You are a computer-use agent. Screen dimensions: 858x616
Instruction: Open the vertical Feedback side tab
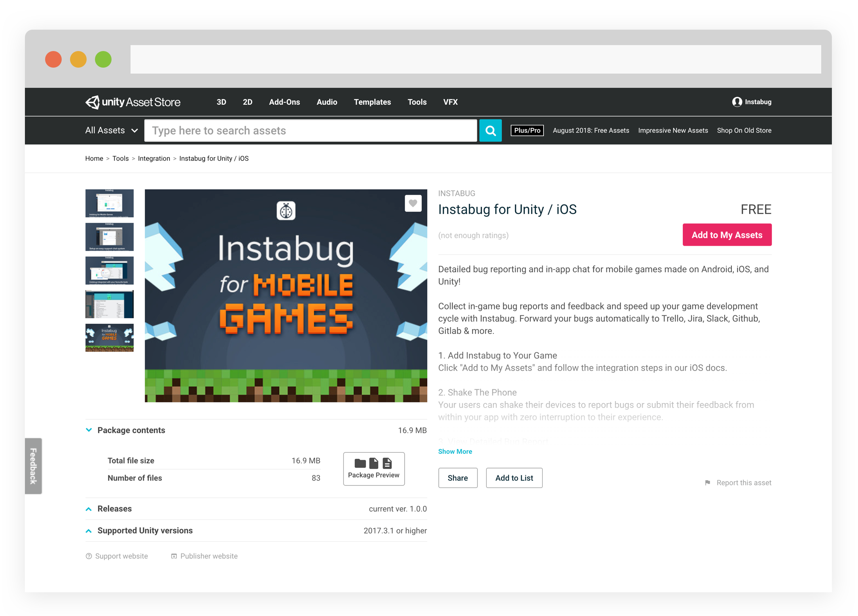point(34,466)
